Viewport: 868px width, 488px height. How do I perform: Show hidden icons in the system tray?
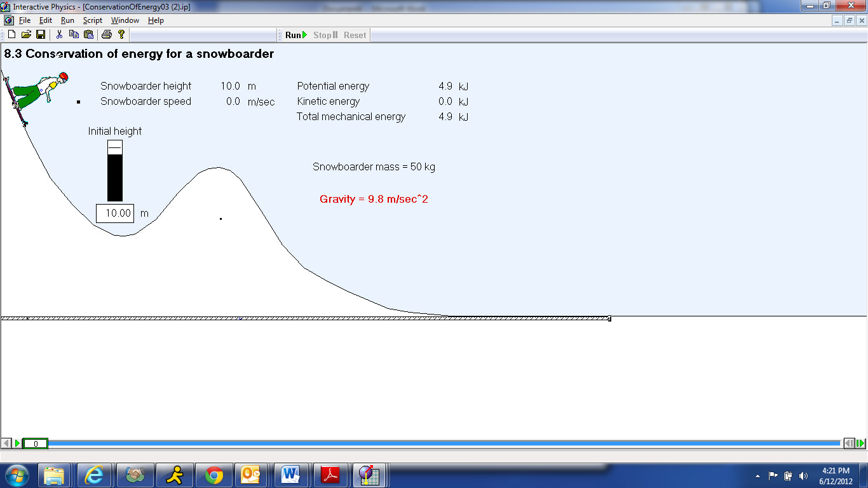757,476
